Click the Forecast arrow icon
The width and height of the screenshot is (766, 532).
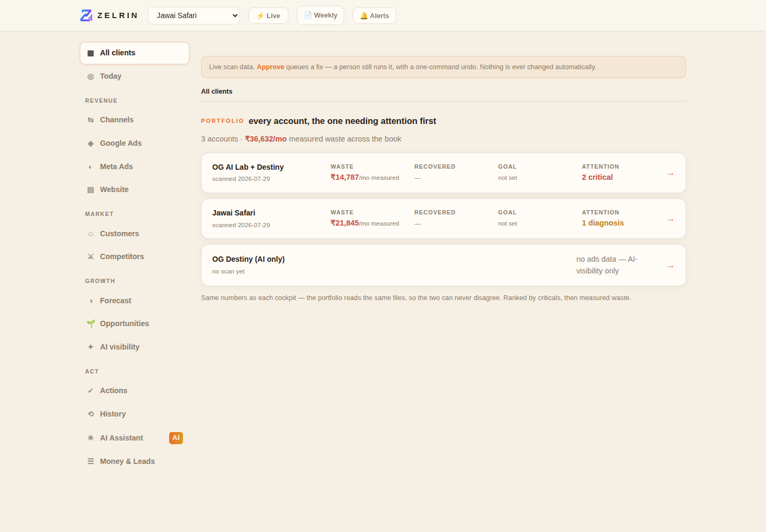coord(90,301)
